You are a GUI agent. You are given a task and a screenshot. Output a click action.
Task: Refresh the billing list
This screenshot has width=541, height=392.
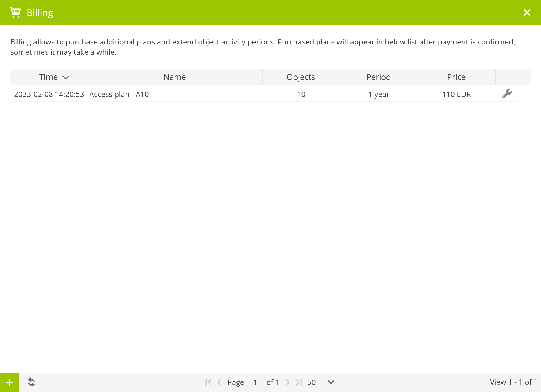(31, 382)
